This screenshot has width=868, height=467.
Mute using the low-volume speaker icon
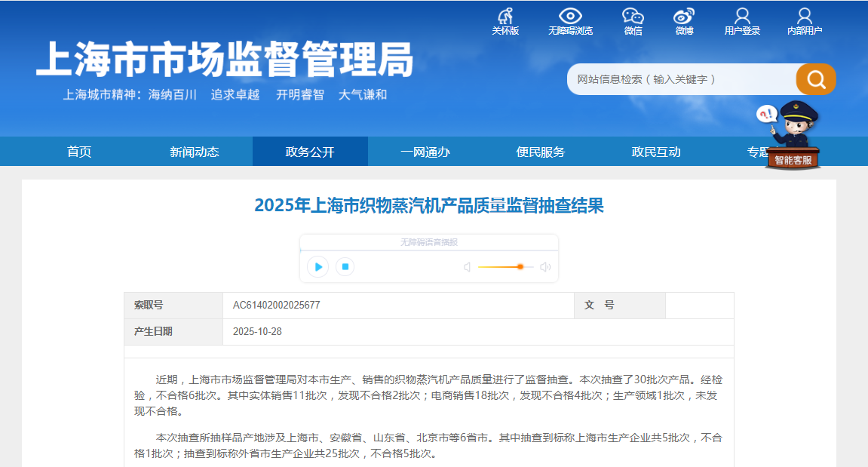[467, 267]
